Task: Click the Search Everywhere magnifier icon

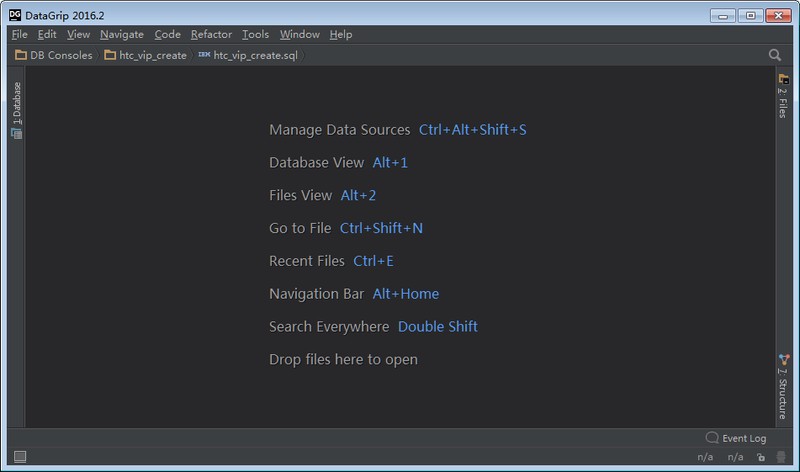Action: click(x=774, y=55)
